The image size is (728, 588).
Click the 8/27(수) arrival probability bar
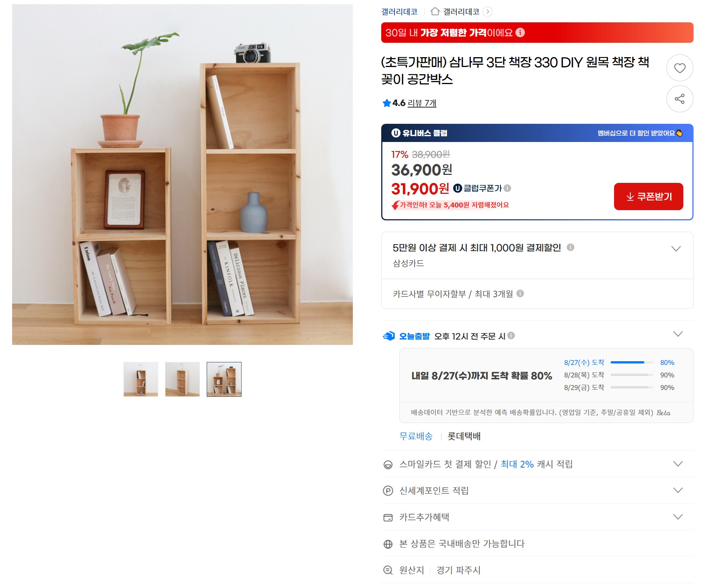click(x=632, y=362)
